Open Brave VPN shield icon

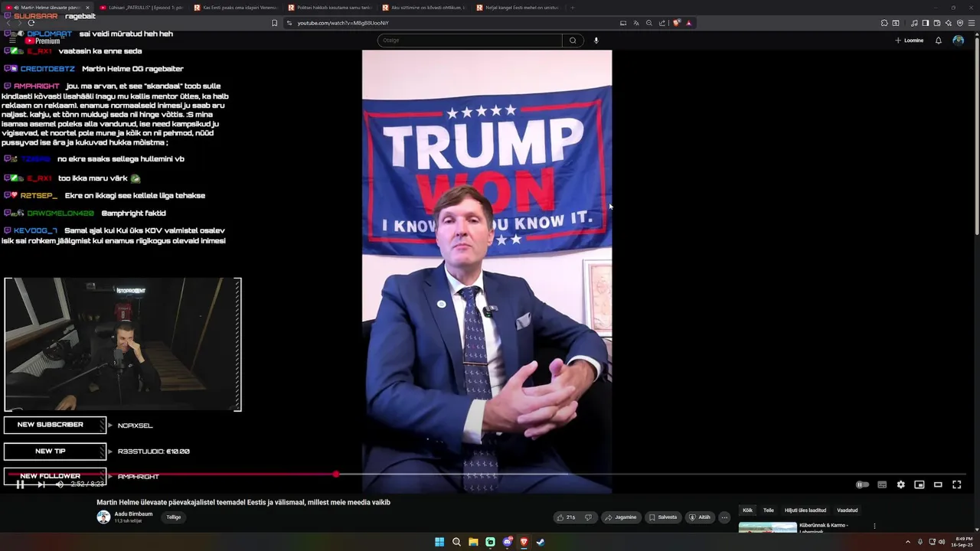tap(960, 23)
